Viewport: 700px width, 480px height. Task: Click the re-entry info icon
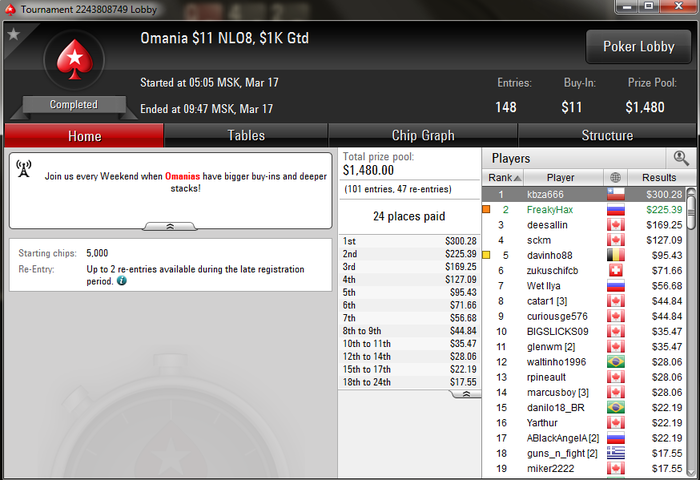click(121, 281)
